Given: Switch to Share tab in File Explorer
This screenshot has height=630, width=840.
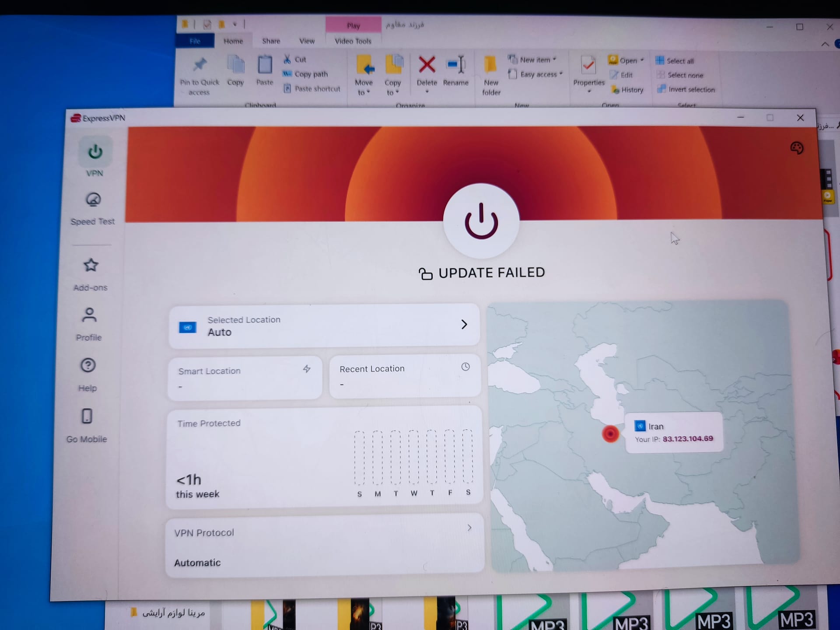Looking at the screenshot, I should pos(271,41).
